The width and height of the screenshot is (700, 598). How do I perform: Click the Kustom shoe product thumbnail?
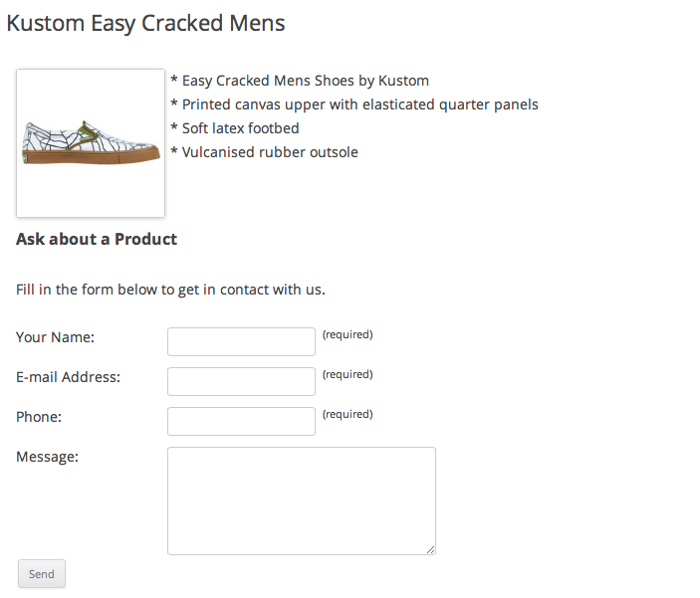[x=91, y=143]
